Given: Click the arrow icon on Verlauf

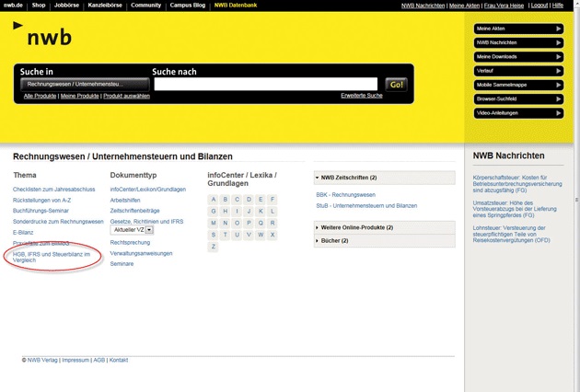Looking at the screenshot, I should pos(557,71).
